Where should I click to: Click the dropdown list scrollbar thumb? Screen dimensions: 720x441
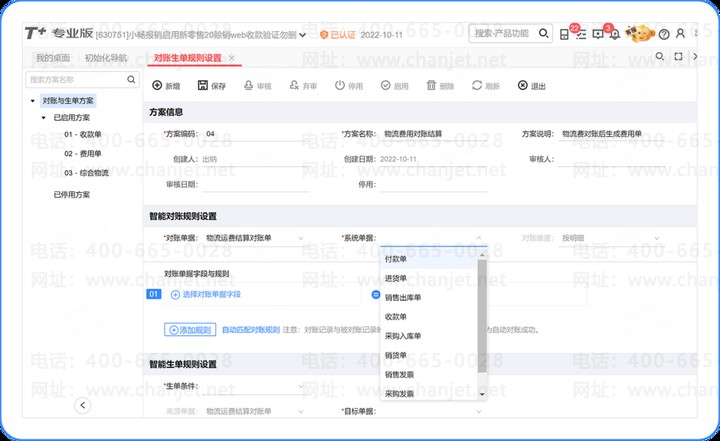point(482,316)
